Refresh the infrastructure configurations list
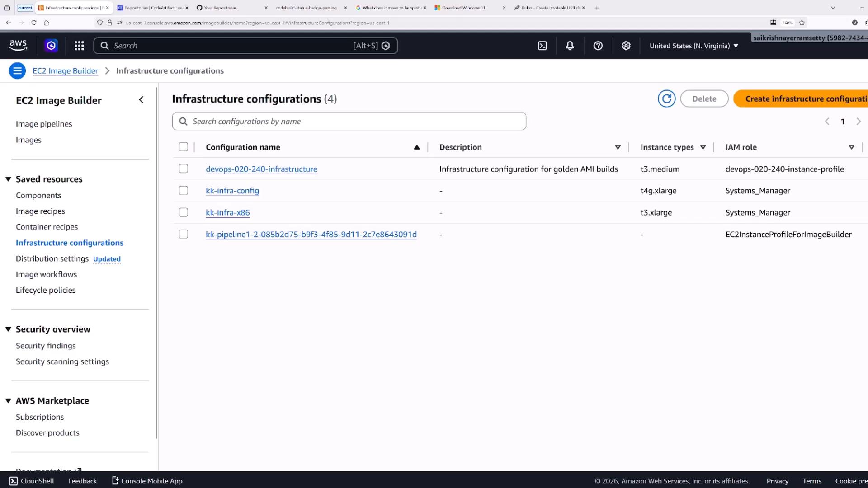The width and height of the screenshot is (868, 488). 666,99
